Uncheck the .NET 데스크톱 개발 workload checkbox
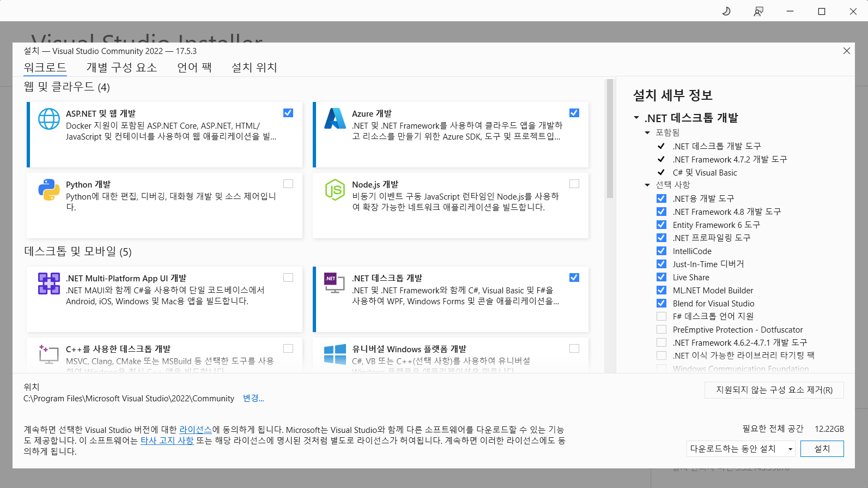This screenshot has height=488, width=868. tap(574, 278)
